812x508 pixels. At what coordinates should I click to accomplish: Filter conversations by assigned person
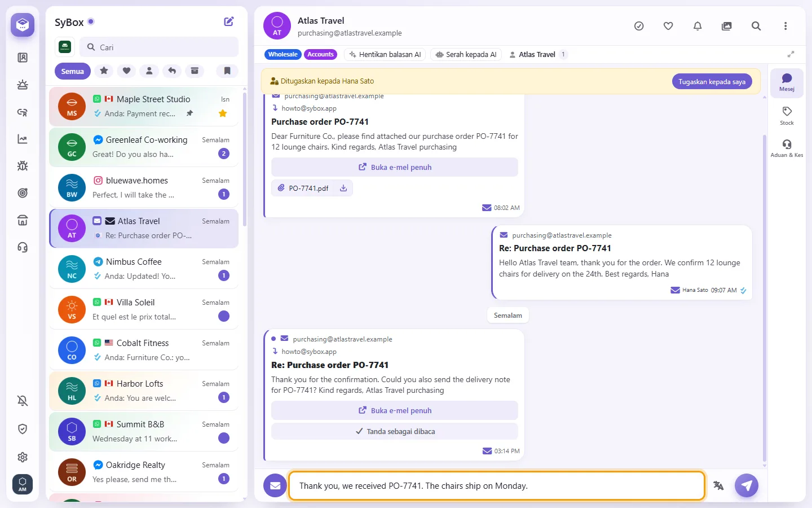point(149,71)
